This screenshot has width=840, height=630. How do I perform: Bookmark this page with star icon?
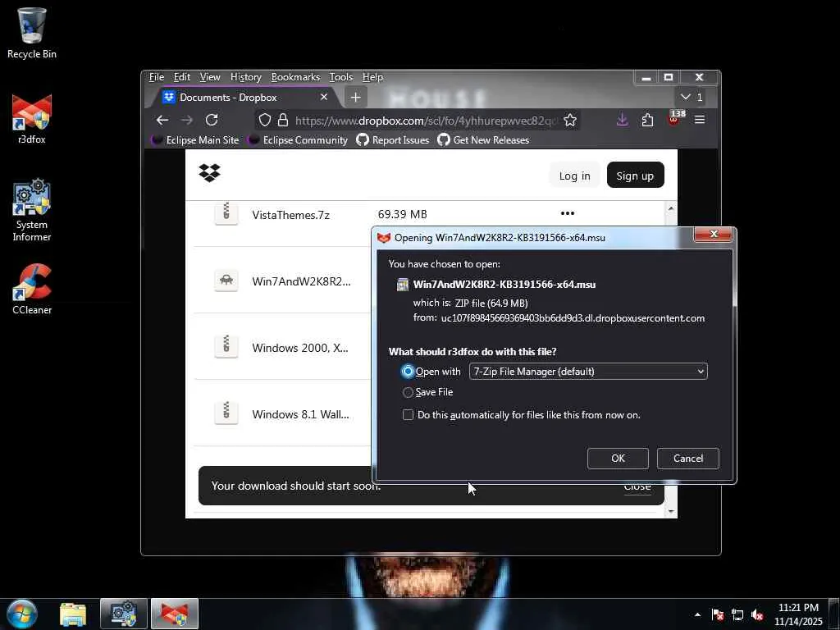(x=570, y=120)
